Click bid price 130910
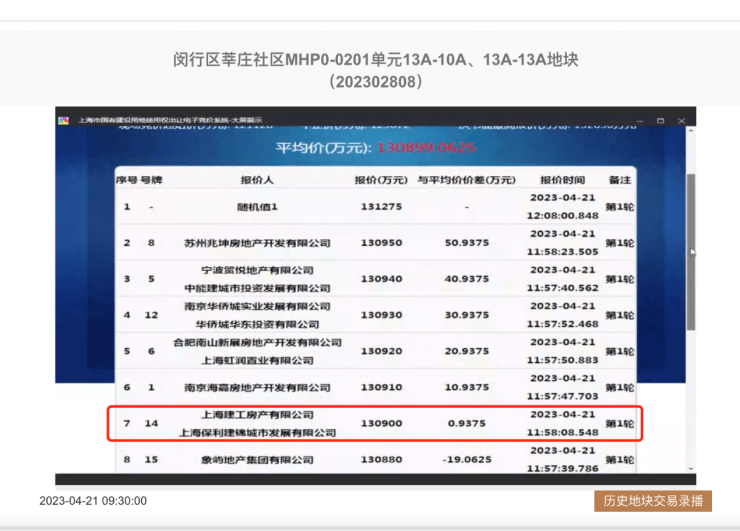This screenshot has height=531, width=740. pyautogui.click(x=381, y=387)
